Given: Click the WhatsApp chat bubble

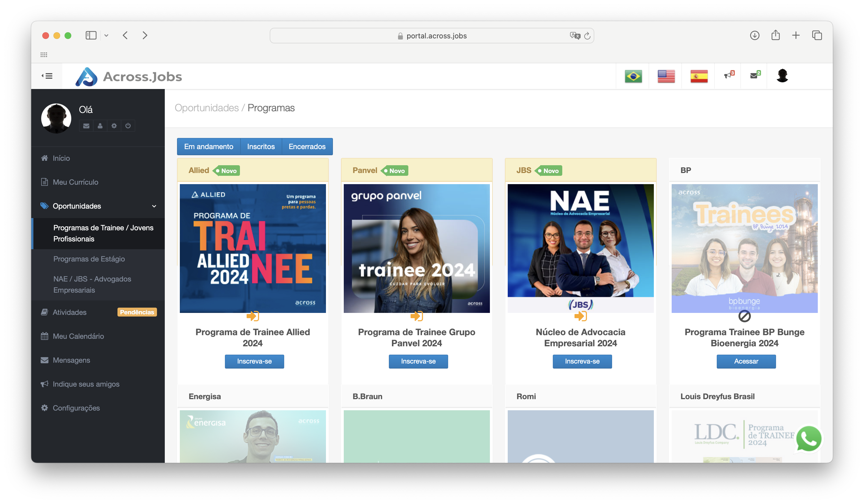Looking at the screenshot, I should click(x=808, y=439).
